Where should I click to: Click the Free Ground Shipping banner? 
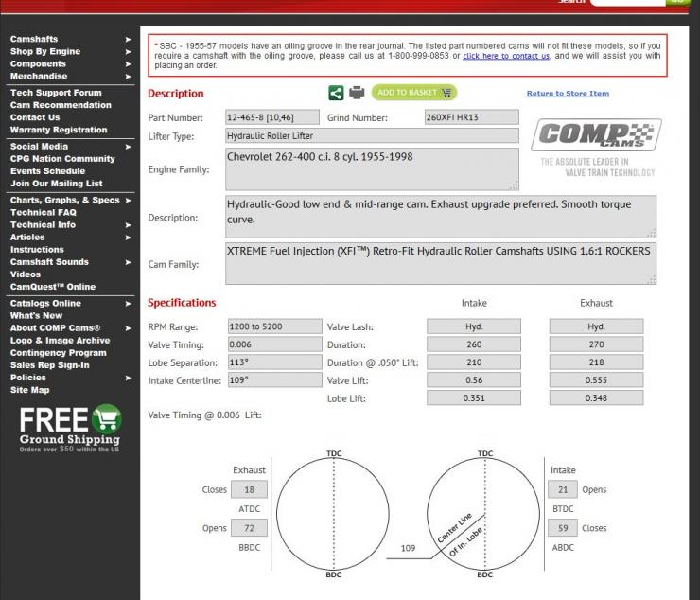click(70, 429)
